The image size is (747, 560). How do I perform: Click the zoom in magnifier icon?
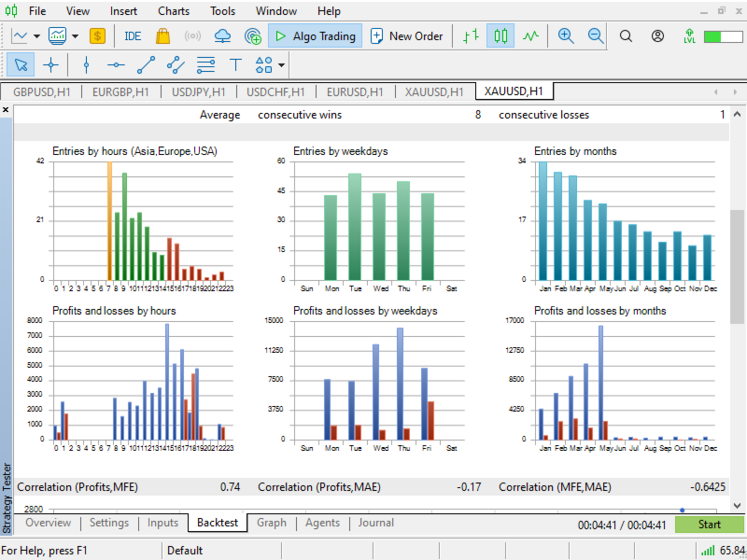[566, 36]
